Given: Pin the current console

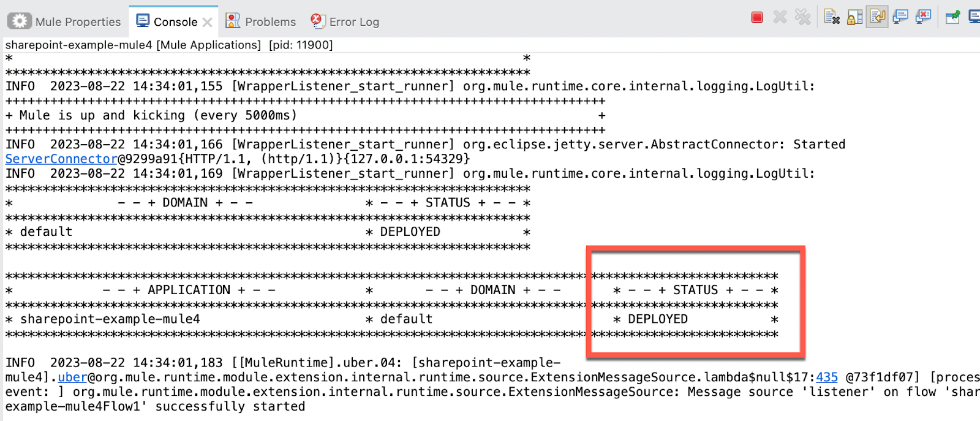Looking at the screenshot, I should click(952, 17).
